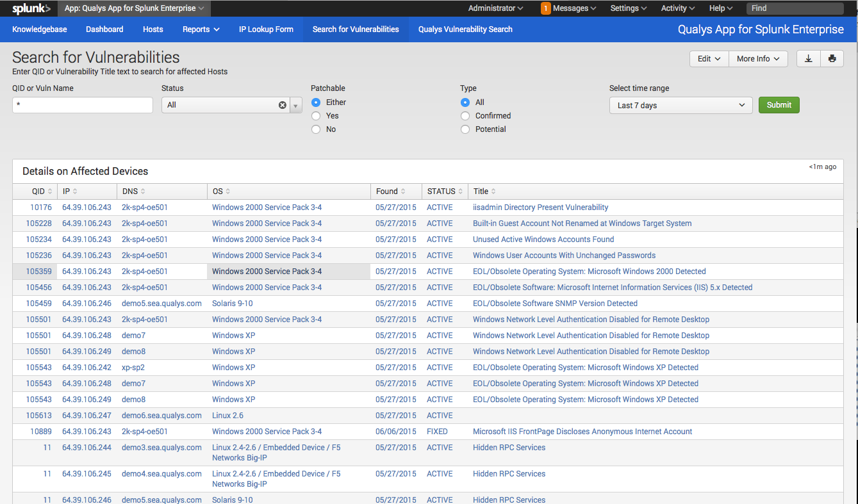The image size is (858, 504).
Task: Click QID 105236 cell
Action: pyautogui.click(x=39, y=256)
